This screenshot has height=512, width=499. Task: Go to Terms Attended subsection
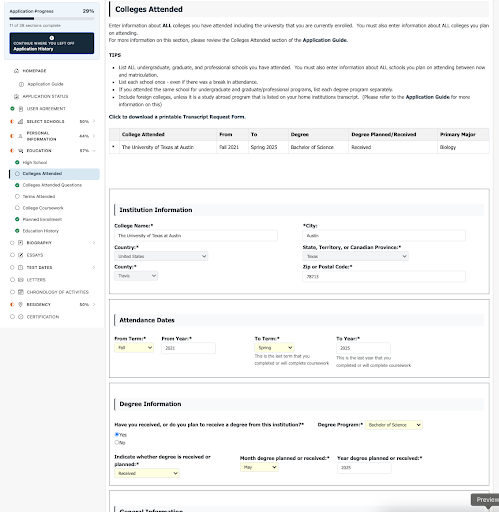39,196
